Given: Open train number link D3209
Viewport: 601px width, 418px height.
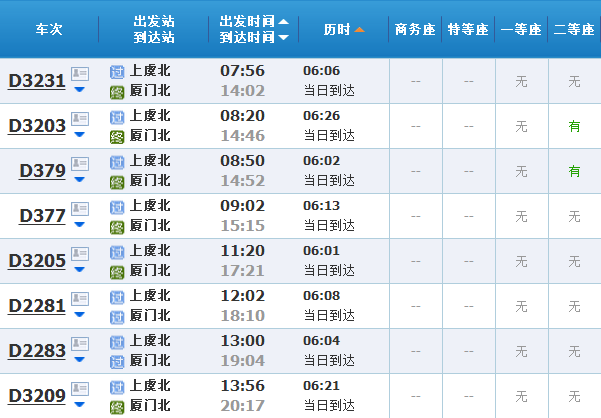Looking at the screenshot, I should (x=37, y=396).
